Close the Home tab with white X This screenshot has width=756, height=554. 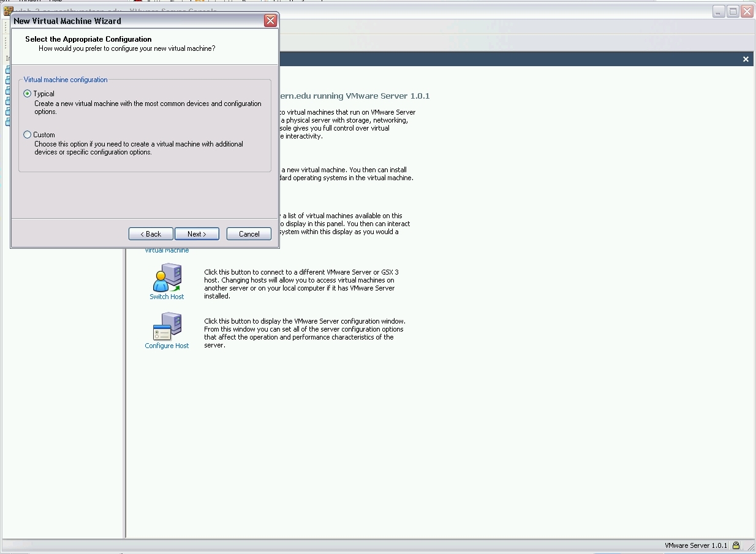746,59
